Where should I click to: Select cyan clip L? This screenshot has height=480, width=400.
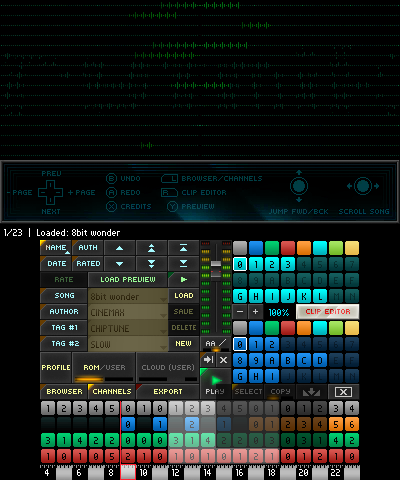pos(320,296)
